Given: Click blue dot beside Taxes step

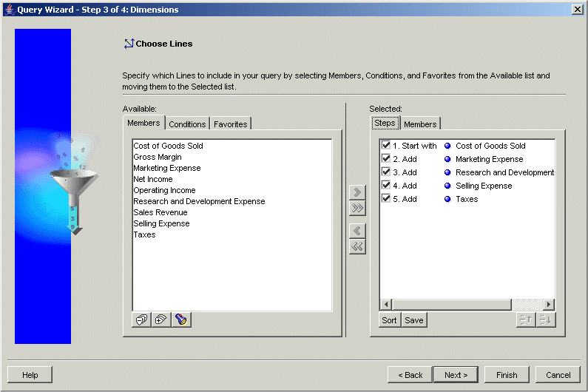Looking at the screenshot, I should tap(447, 199).
